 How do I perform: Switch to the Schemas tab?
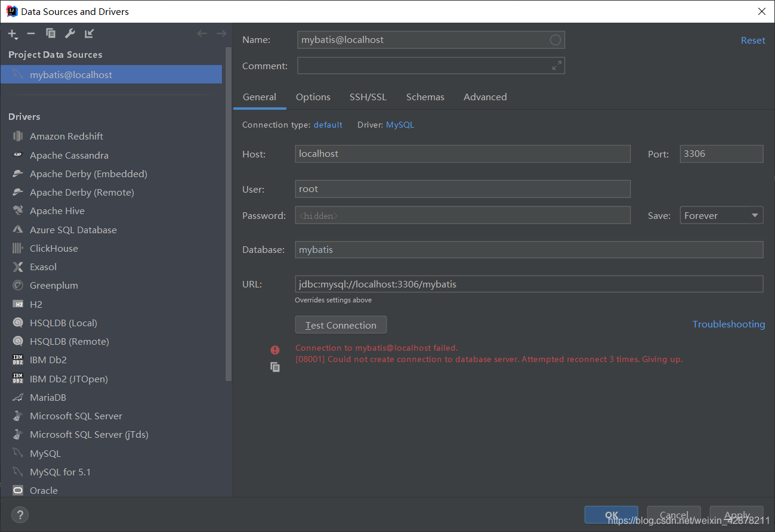tap(425, 97)
